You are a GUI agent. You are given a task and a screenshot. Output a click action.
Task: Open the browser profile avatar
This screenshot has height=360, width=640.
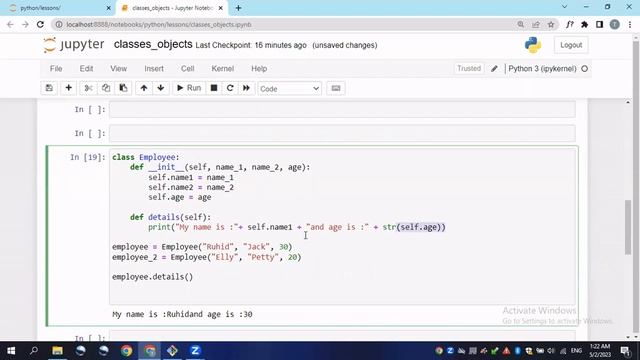[x=615, y=24]
